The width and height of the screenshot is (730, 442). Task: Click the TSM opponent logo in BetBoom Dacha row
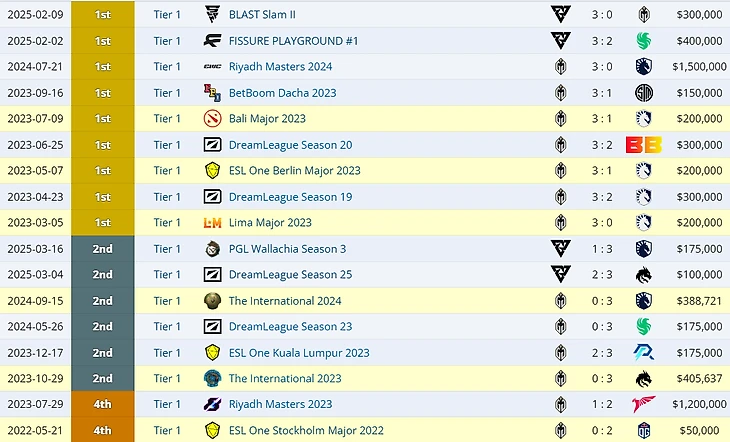click(643, 93)
